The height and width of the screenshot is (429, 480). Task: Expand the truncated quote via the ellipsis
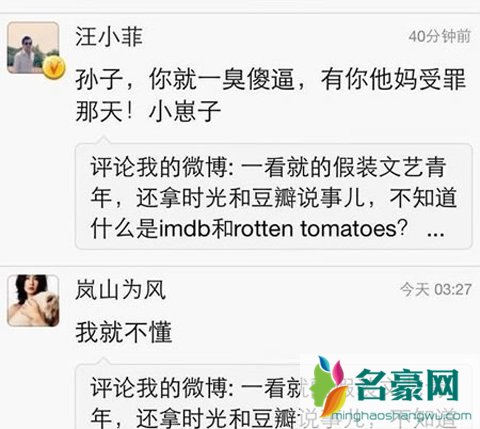point(436,232)
